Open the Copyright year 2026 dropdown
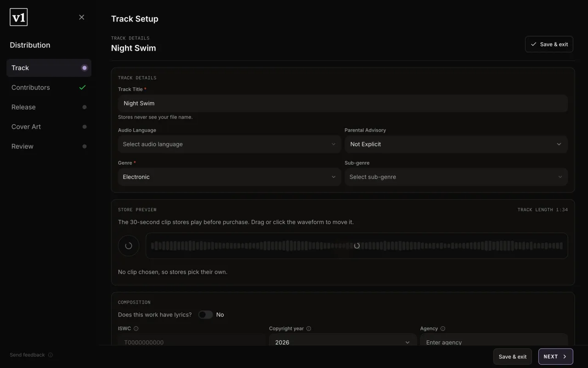Screen dimensions: 588x368 343,341
